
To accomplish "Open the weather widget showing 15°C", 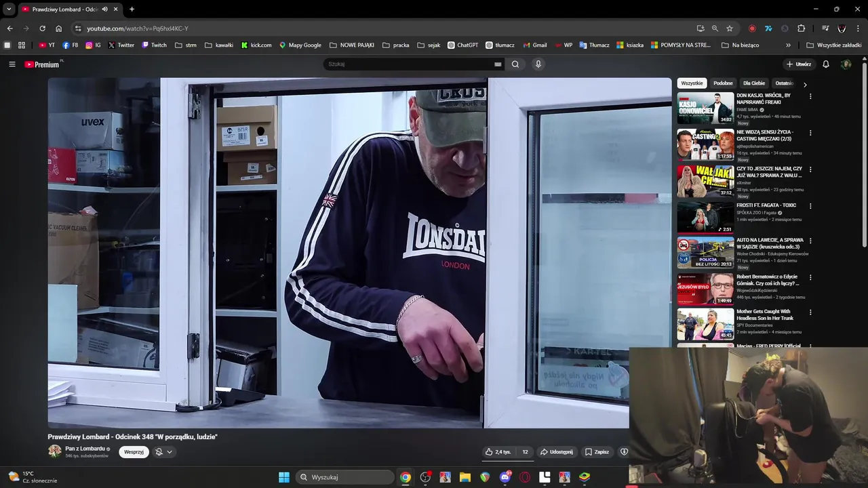I will coord(32,477).
